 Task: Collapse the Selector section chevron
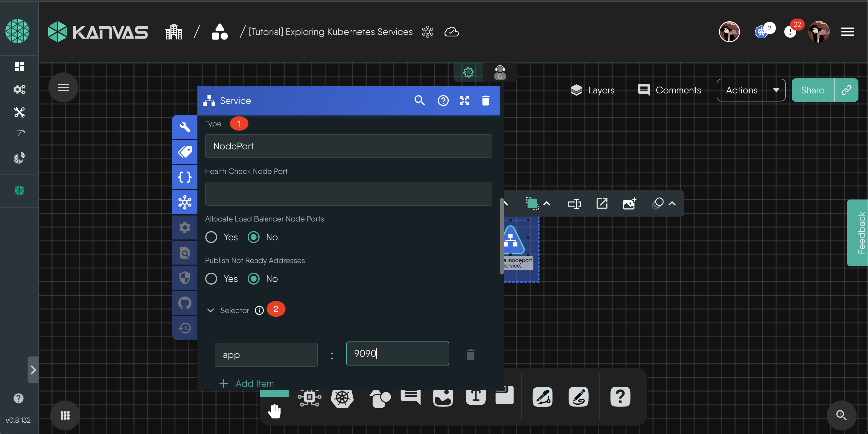pyautogui.click(x=211, y=310)
